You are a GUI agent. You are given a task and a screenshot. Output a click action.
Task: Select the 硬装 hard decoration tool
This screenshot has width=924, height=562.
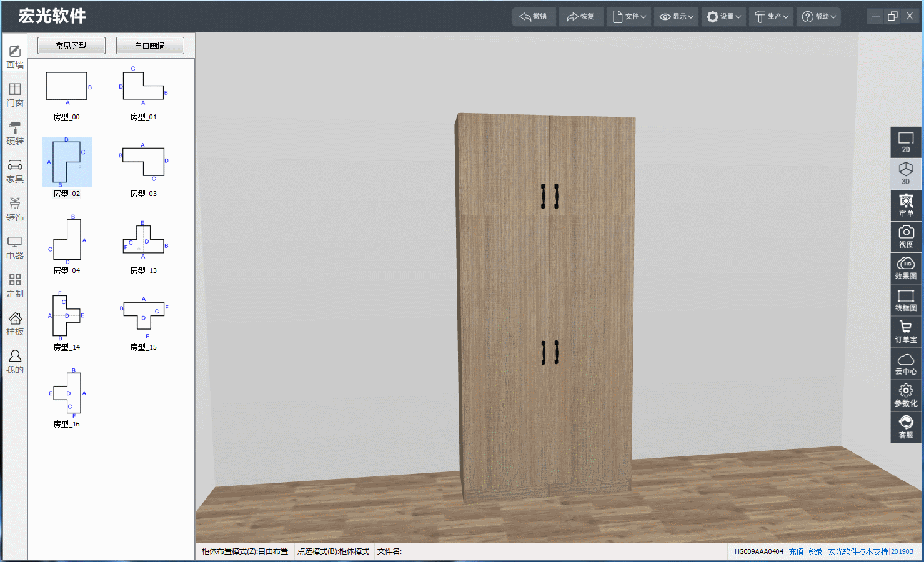point(15,133)
